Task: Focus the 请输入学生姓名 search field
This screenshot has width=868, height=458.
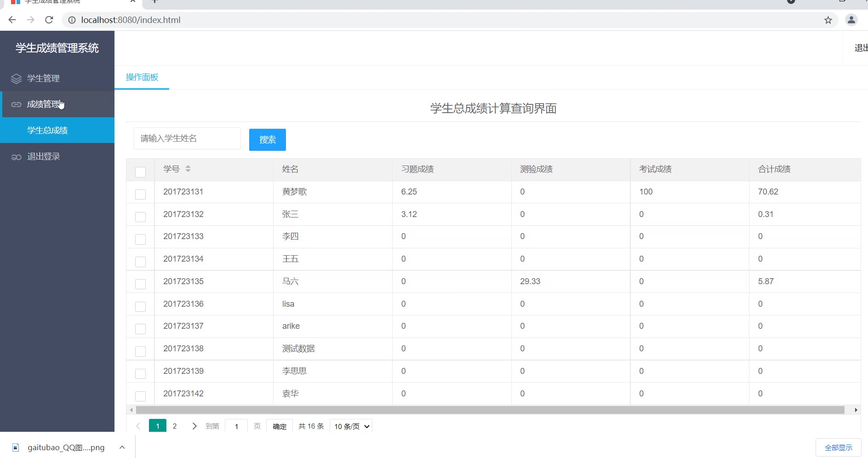Action: 187,138
